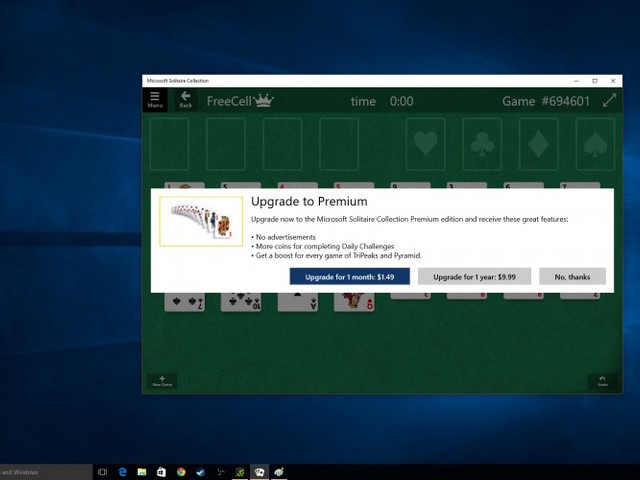Image resolution: width=640 pixels, height=480 pixels.
Task: Open Steam from the taskbar
Action: pos(200,472)
